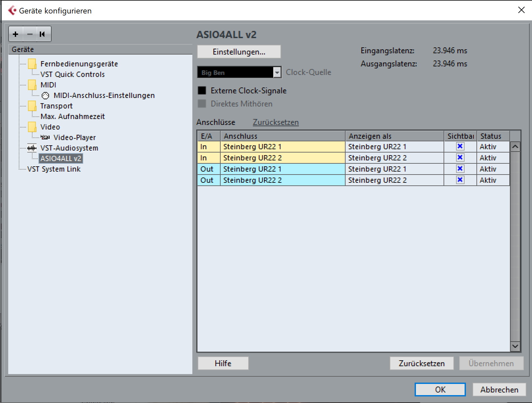The height and width of the screenshot is (403, 532).
Task: Click the Video-Player camera icon
Action: [45, 137]
